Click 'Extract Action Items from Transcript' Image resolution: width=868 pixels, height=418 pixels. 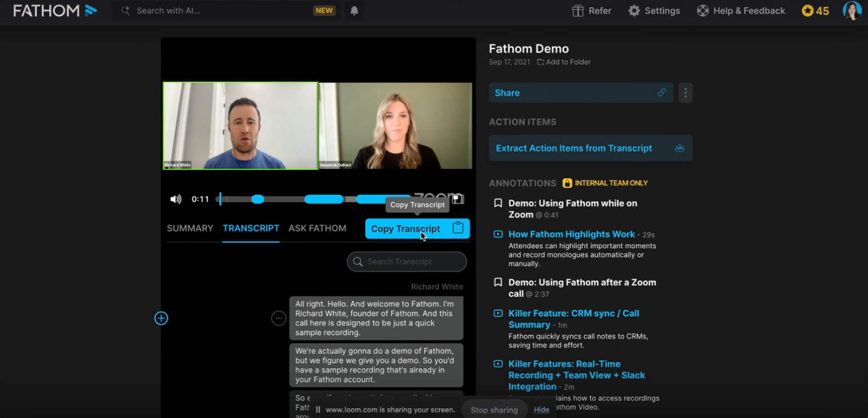tap(591, 148)
